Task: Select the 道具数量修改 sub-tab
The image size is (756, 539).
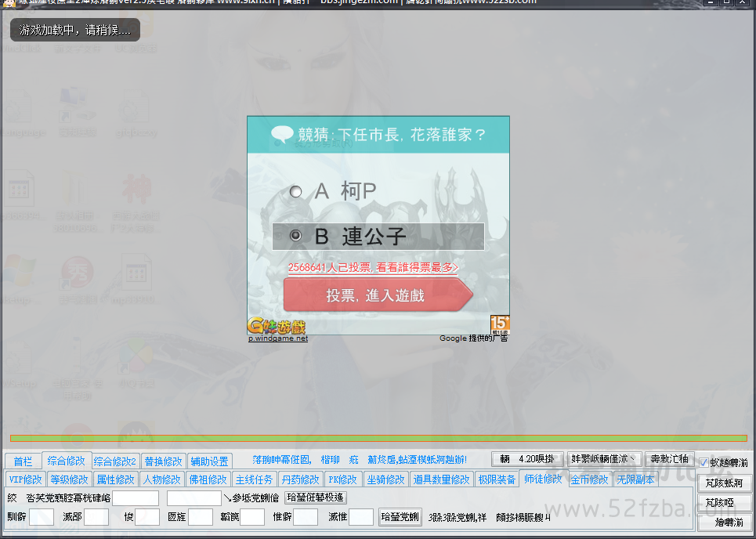Action: [442, 479]
